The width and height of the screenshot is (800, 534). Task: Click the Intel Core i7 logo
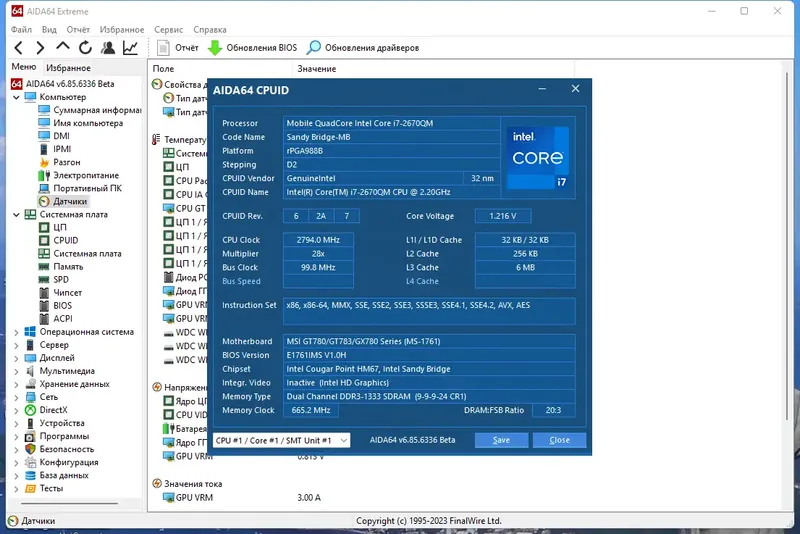(x=539, y=158)
